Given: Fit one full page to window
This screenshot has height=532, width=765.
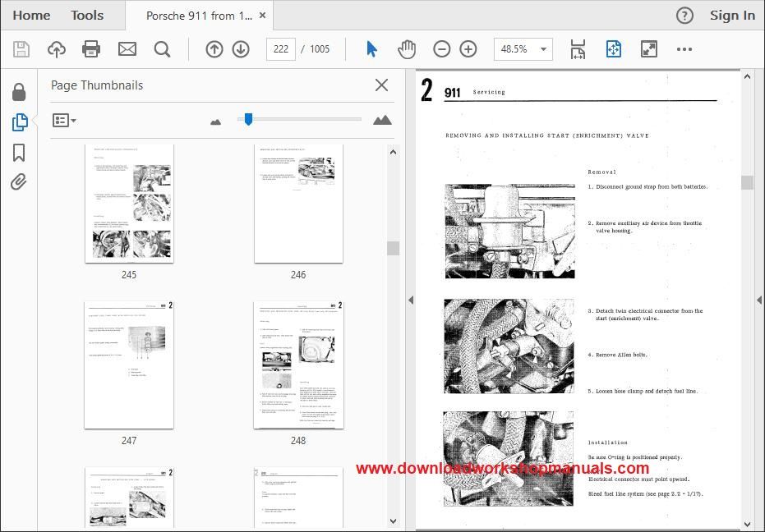Looking at the screenshot, I should coord(613,49).
